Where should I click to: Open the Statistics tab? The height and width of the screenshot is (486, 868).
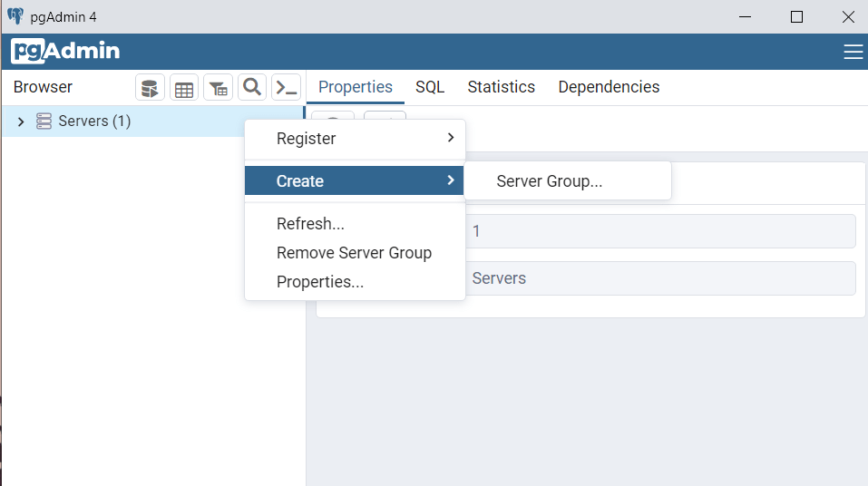click(x=501, y=87)
